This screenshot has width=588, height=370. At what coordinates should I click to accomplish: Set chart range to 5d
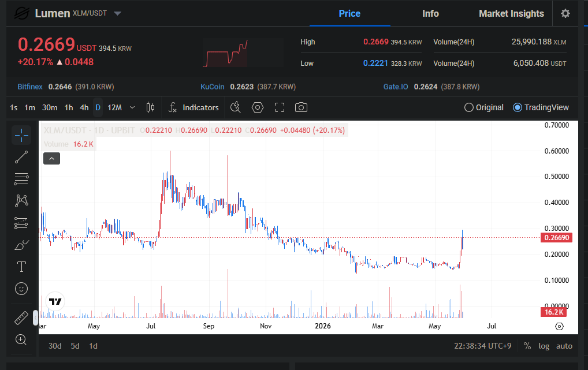point(75,346)
